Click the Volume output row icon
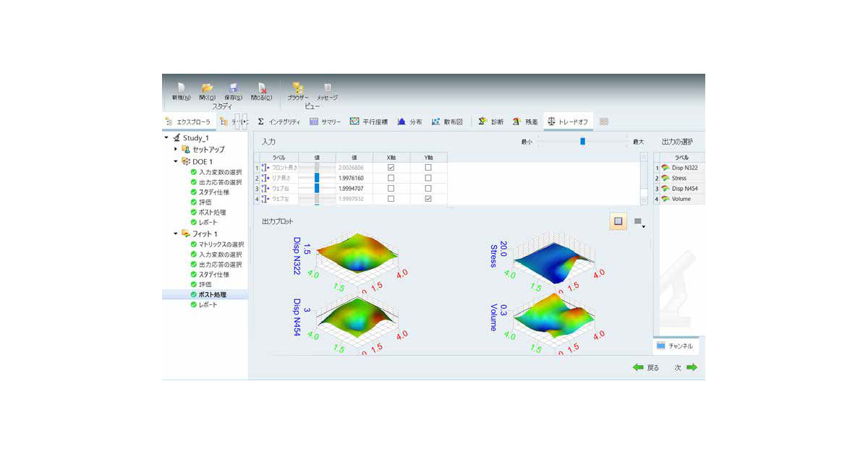 (665, 199)
